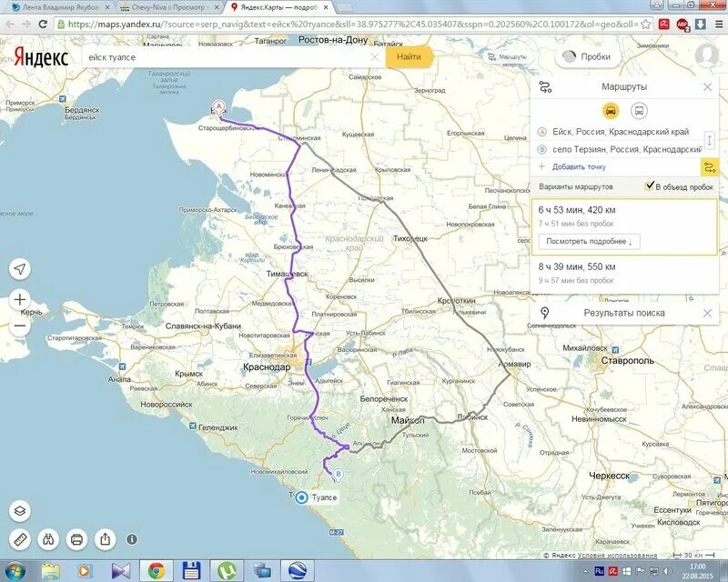Toggle В объезд пробок checkbox
Viewport: 728px width, 582px height.
[650, 186]
